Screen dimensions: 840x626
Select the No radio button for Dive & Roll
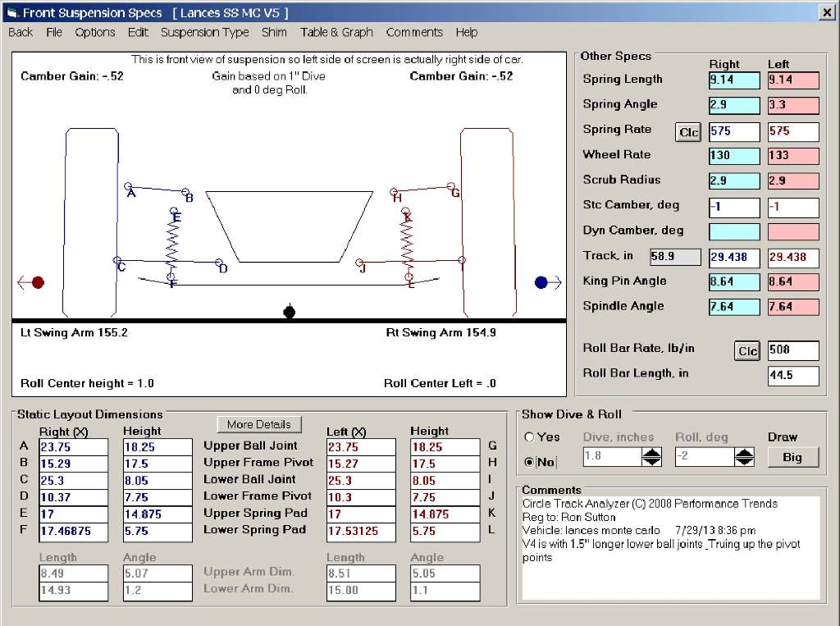click(x=529, y=462)
